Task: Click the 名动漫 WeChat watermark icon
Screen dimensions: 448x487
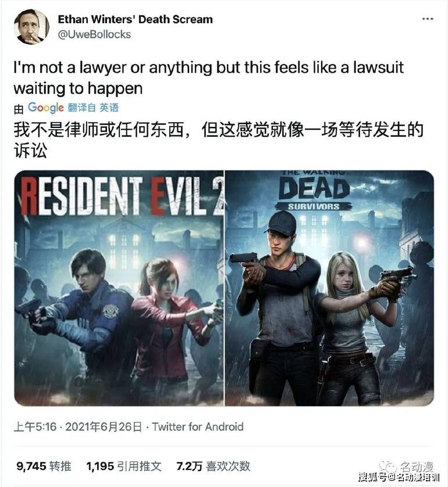Action: (x=387, y=466)
